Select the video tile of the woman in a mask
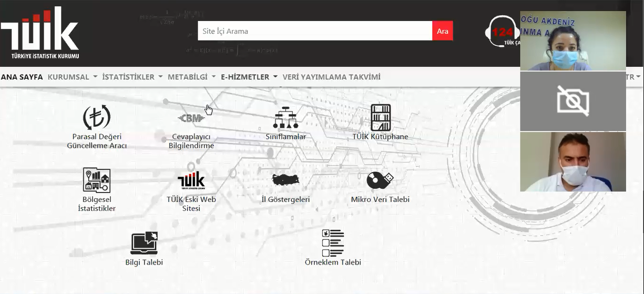Image resolution: width=644 pixels, height=294 pixels. [573, 40]
